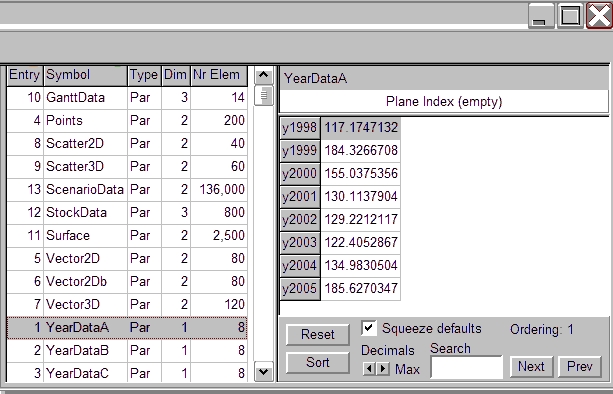This screenshot has width=613, height=394.
Task: Select the StockData symbol
Action: [127, 213]
